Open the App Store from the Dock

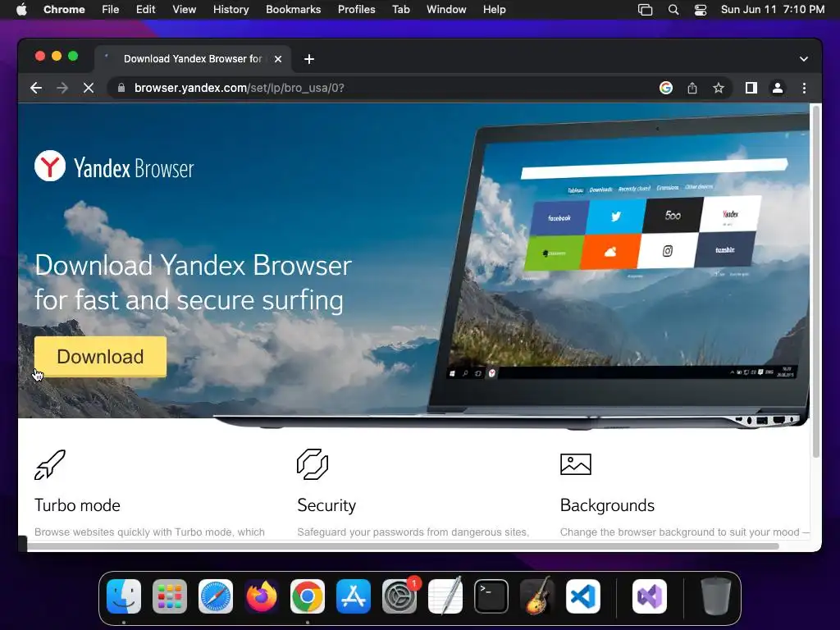[354, 596]
